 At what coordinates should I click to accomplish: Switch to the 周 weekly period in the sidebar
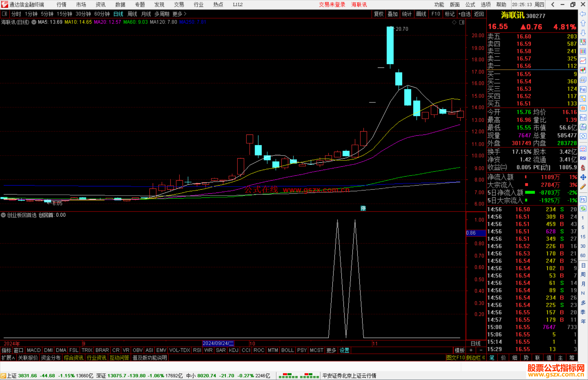pos(583,275)
